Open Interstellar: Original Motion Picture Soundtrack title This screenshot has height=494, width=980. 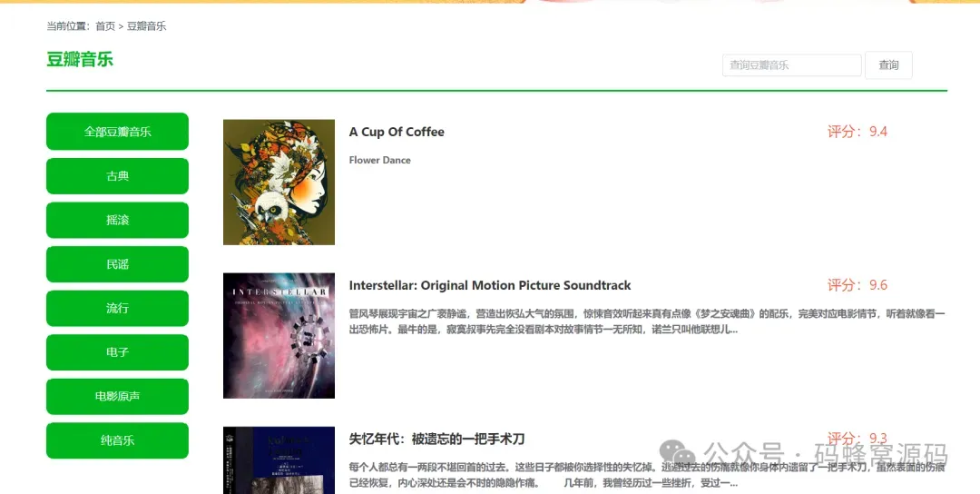click(490, 286)
